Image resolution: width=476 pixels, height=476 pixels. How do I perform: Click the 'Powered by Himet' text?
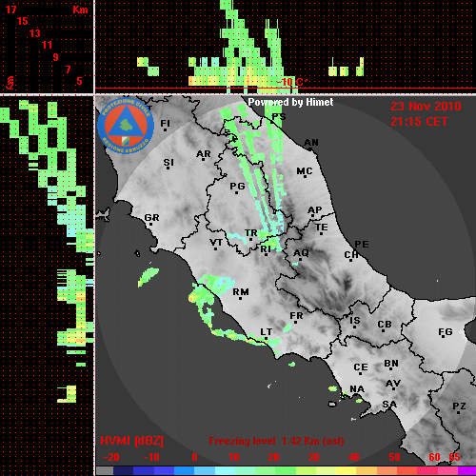[290, 102]
